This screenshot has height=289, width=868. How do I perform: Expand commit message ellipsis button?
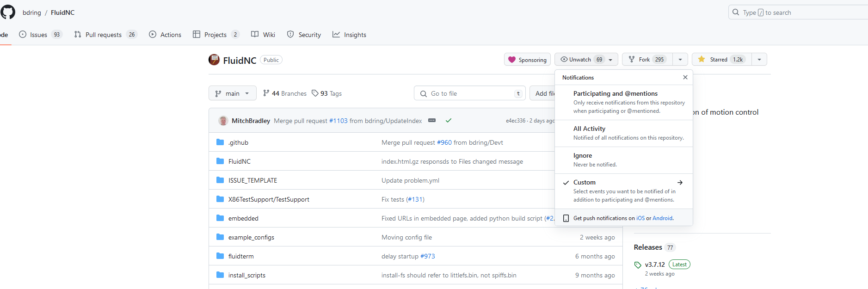coord(432,120)
